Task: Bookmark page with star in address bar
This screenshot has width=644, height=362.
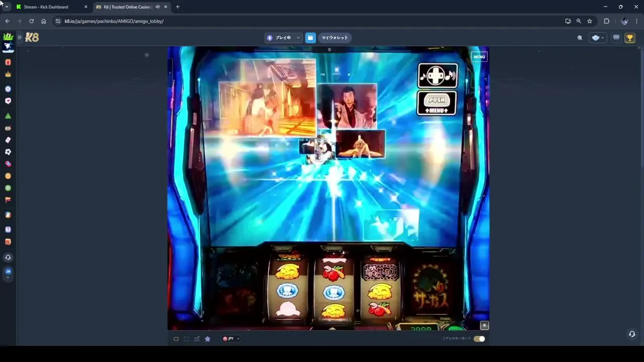Action: pyautogui.click(x=590, y=21)
